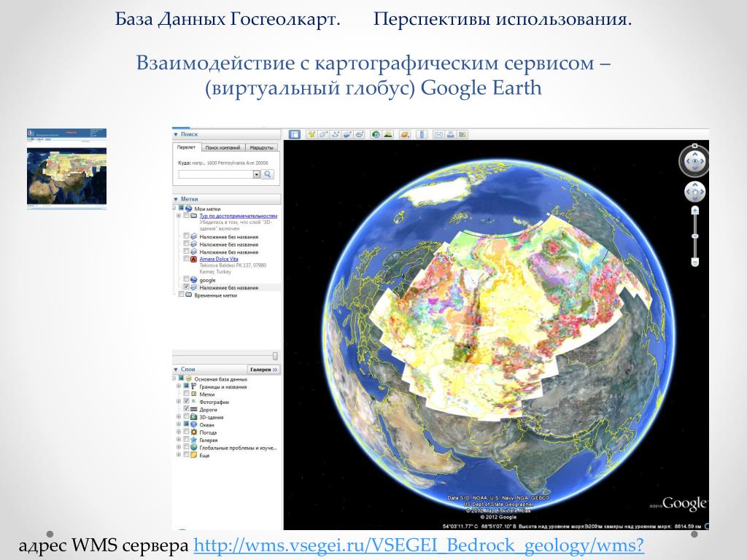Switch to the Перелет tab
The width and height of the screenshot is (747, 560).
pyautogui.click(x=186, y=147)
